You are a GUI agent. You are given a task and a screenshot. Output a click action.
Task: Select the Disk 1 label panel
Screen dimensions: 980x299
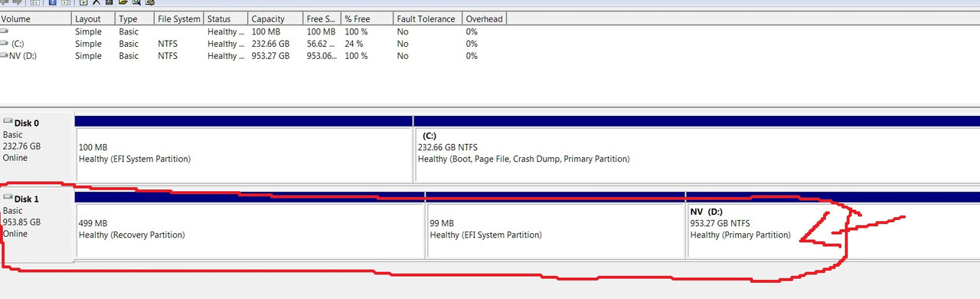click(37, 224)
